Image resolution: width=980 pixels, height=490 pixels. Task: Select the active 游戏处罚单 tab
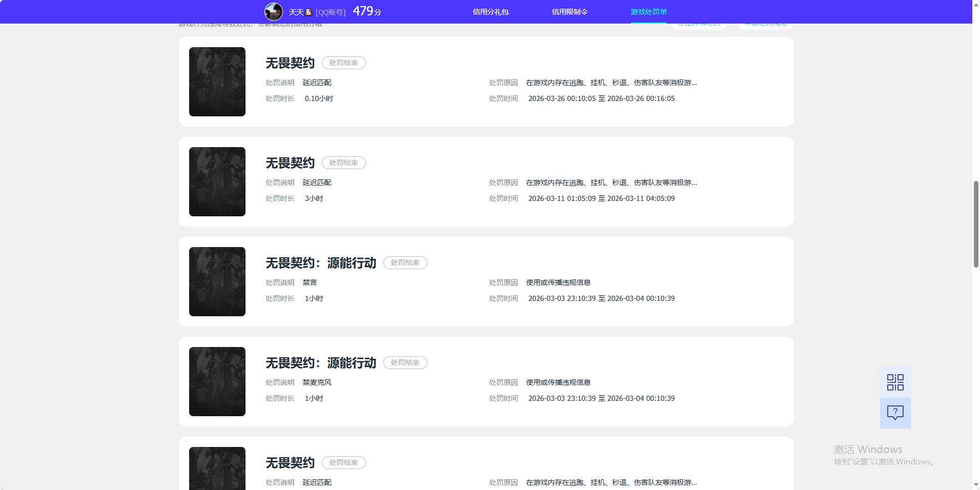[x=649, y=11]
